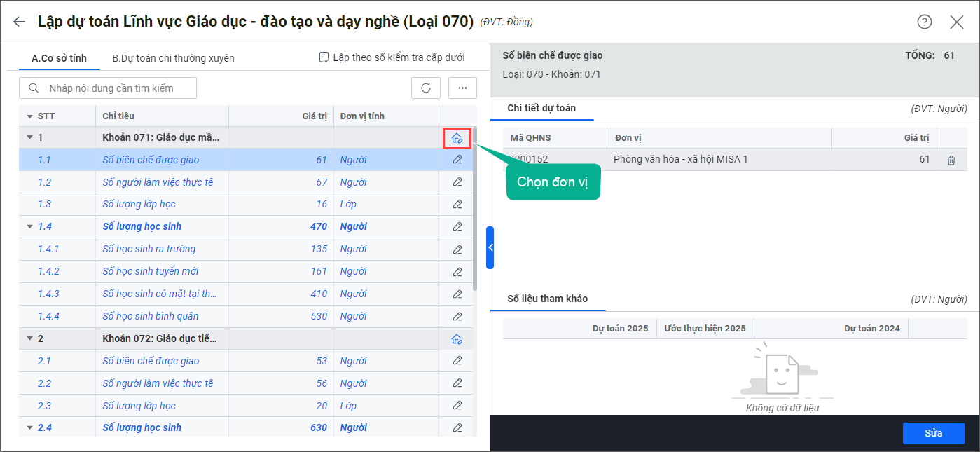The image size is (980, 452).
Task: Collapse the left panel with blue arrow handle
Action: coord(490,247)
